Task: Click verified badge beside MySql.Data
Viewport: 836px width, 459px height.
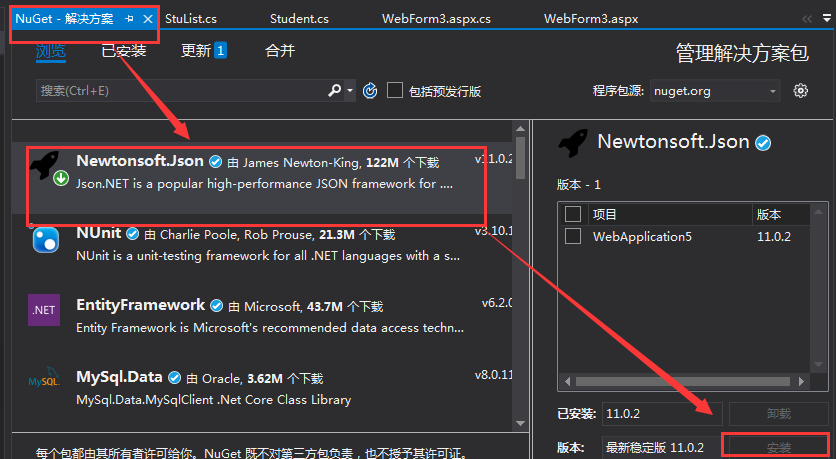Action: [174, 377]
